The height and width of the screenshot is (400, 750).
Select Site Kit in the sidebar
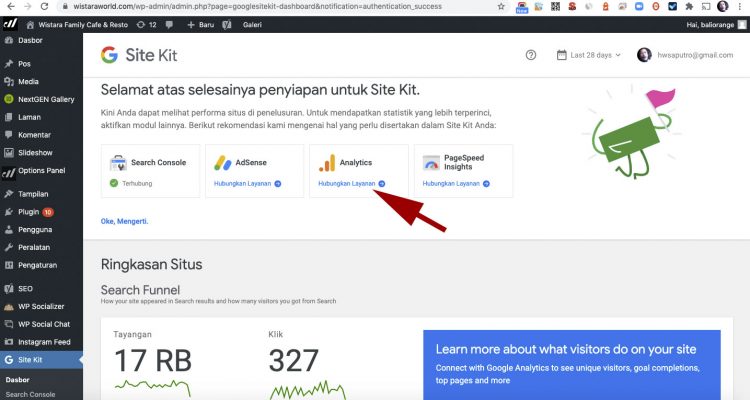coord(41,359)
